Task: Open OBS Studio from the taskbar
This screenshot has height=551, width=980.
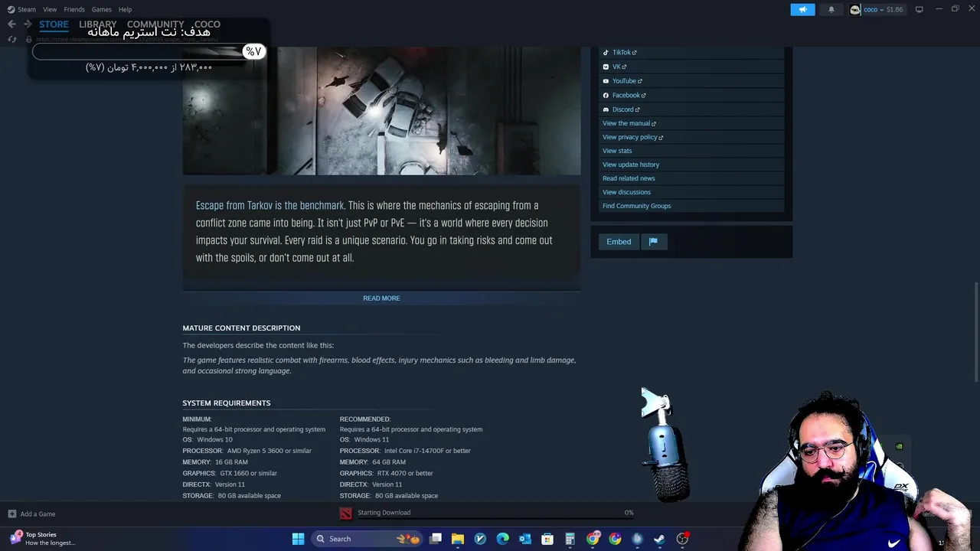Action: 682,539
